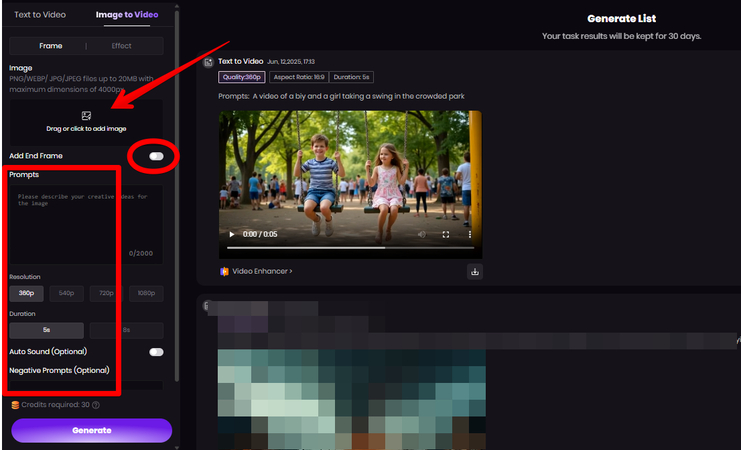Click the Generate List heading

click(x=621, y=19)
